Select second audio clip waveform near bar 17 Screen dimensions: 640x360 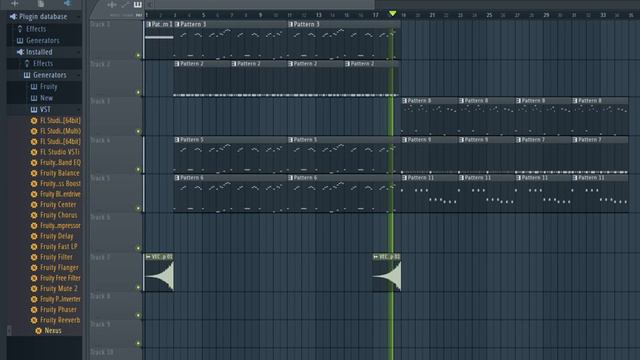387,276
